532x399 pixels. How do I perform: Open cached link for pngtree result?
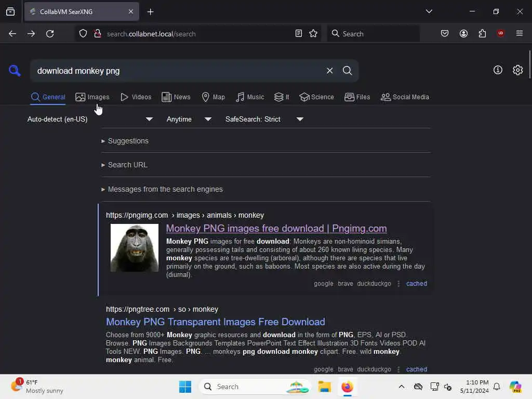(416, 369)
